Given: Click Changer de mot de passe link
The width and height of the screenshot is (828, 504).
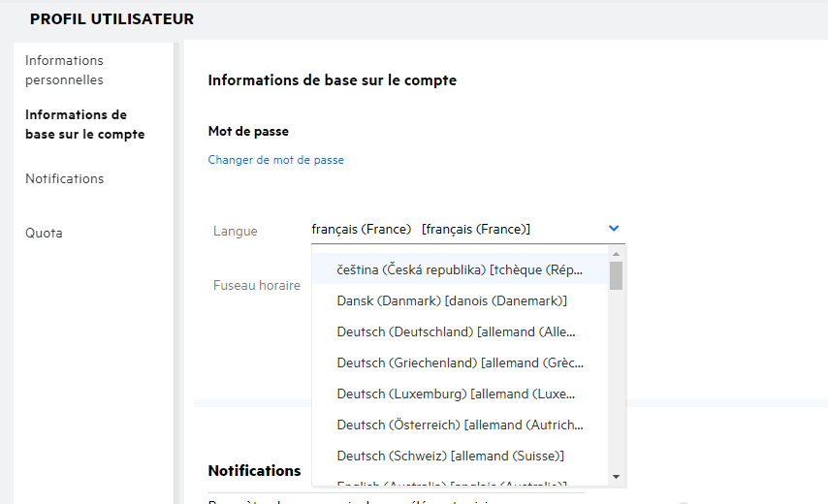Looking at the screenshot, I should (275, 160).
